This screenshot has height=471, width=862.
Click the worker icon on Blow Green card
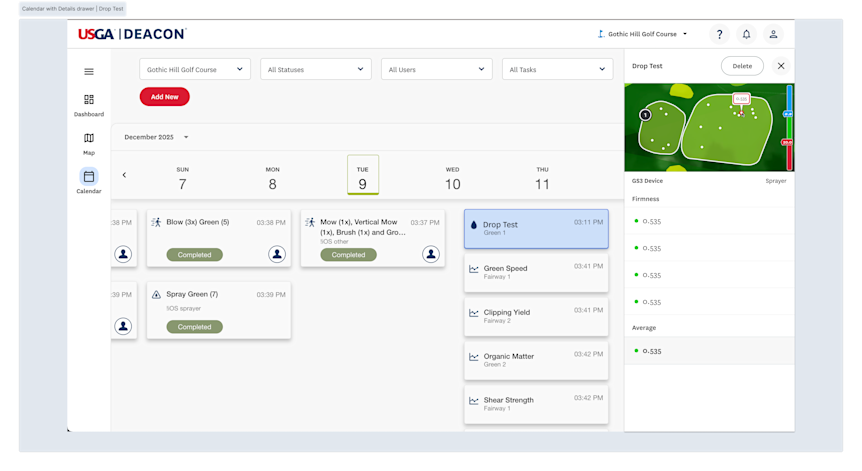pyautogui.click(x=156, y=222)
